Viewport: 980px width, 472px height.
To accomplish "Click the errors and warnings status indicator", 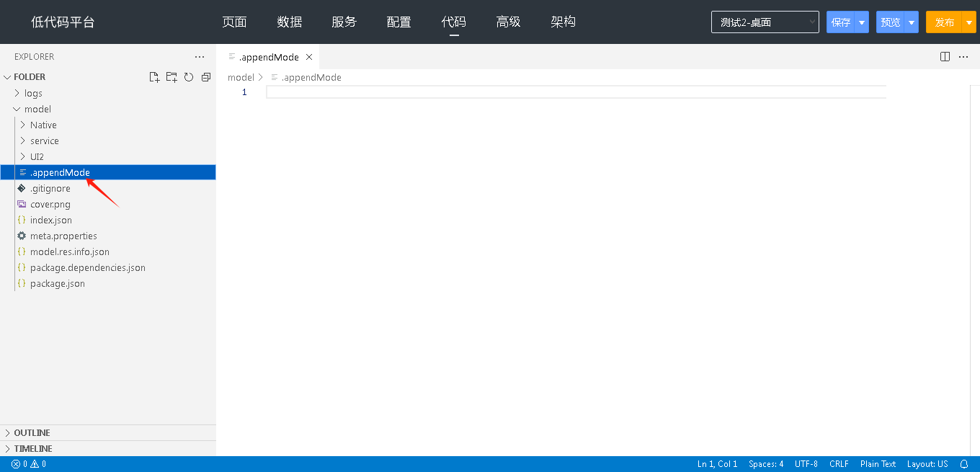I will coord(29,464).
